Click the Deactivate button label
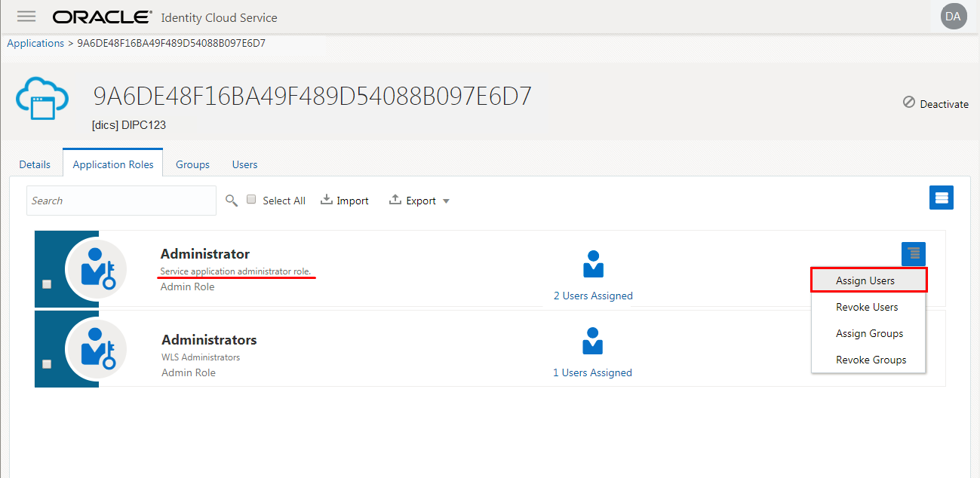980x478 pixels. pos(945,104)
